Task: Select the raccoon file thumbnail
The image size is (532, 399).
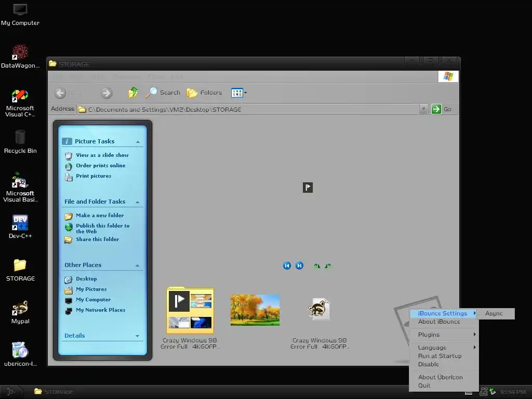Action: tap(318, 309)
